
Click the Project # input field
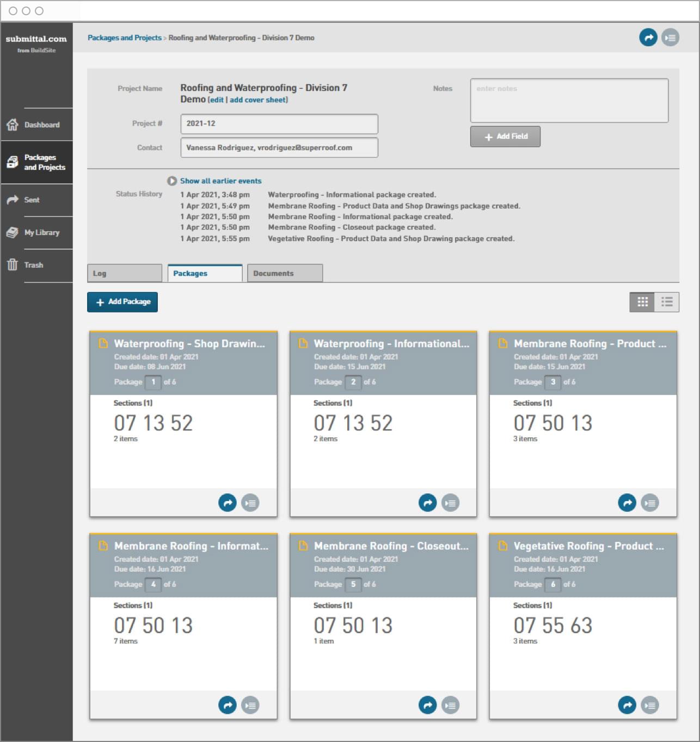[x=279, y=124]
